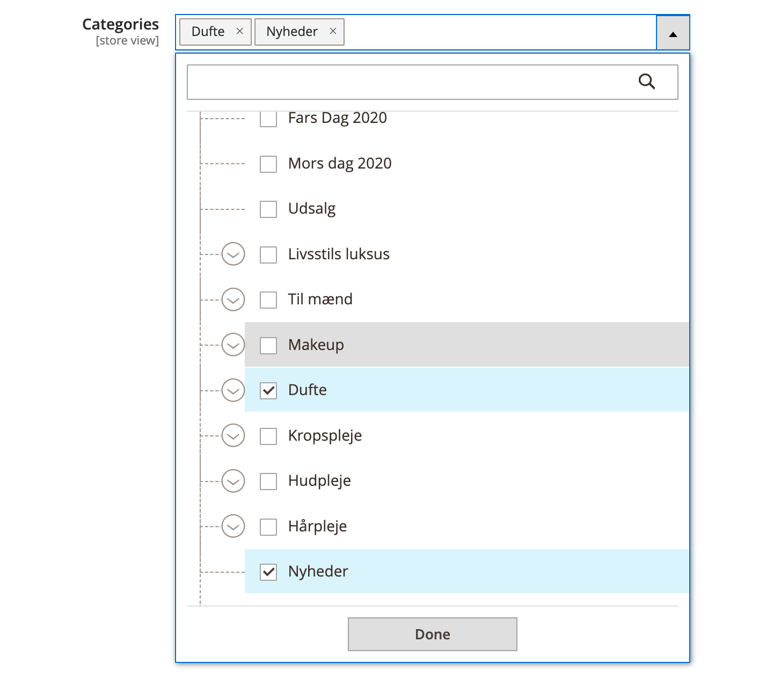The width and height of the screenshot is (759, 700).
Task: Click the search magnifier icon
Action: click(646, 82)
